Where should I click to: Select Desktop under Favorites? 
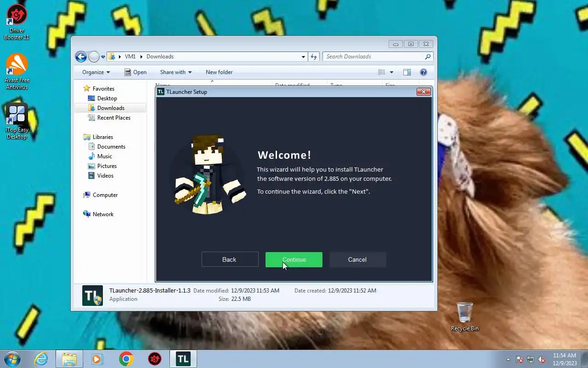107,98
